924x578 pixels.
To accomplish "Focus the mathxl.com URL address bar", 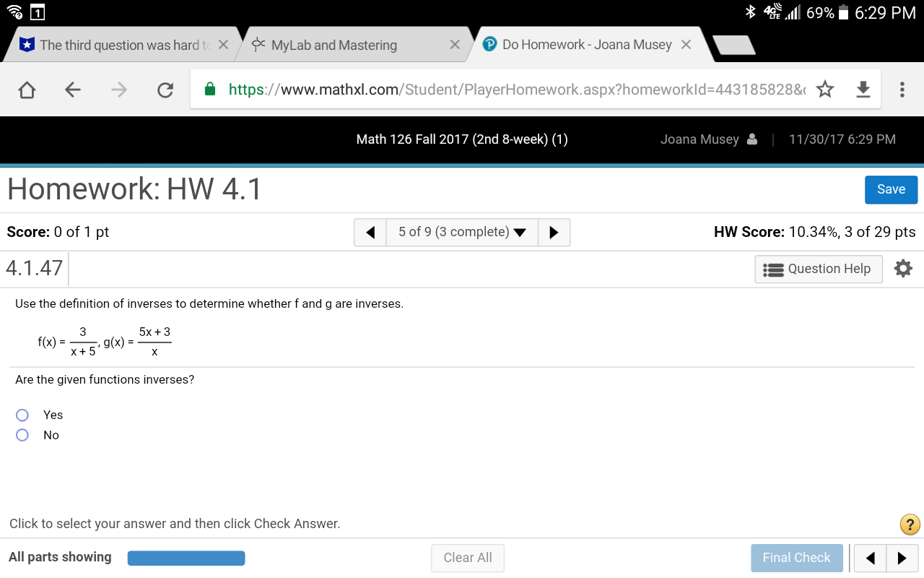I will [516, 90].
